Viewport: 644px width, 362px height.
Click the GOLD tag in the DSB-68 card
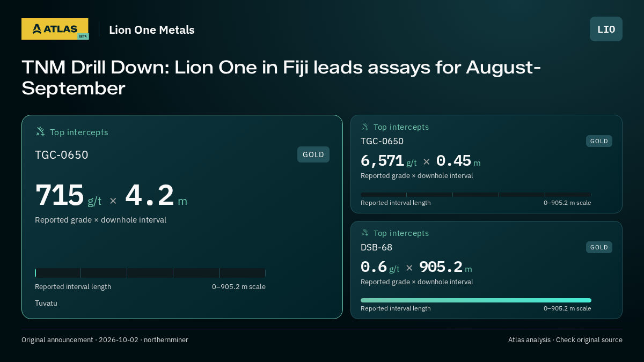coord(599,247)
